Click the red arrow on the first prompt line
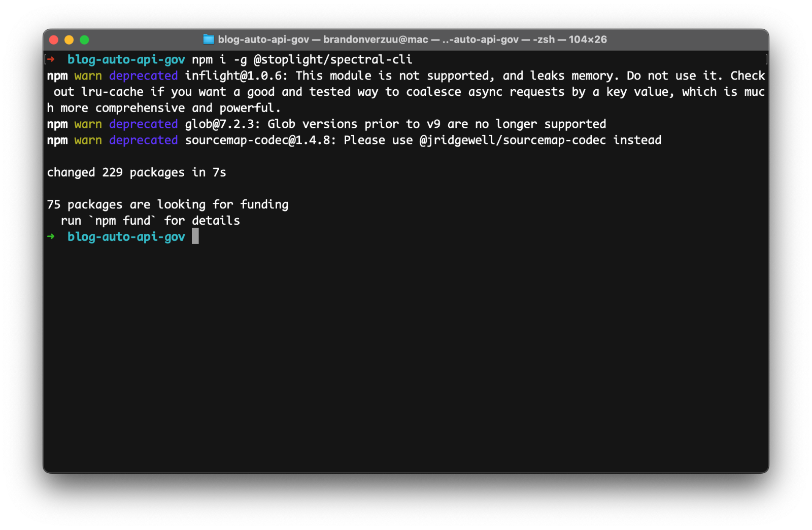The width and height of the screenshot is (812, 530). 51,59
